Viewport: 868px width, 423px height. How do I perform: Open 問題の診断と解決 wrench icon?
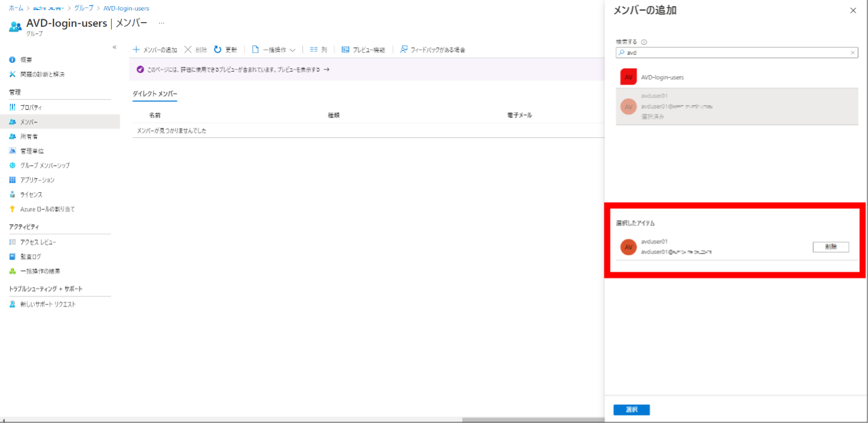12,74
